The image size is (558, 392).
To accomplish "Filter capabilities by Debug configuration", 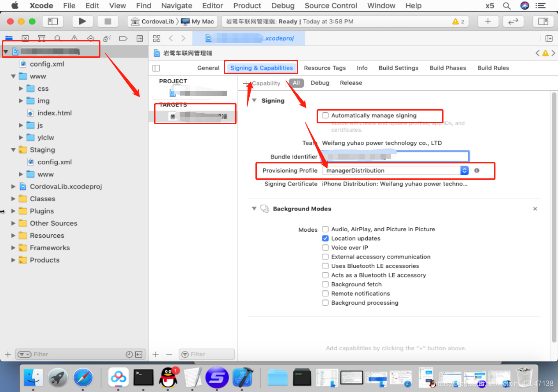I will click(320, 83).
